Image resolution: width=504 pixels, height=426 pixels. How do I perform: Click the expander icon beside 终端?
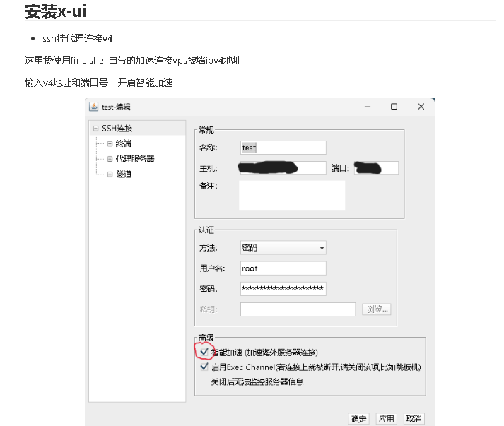(110, 143)
